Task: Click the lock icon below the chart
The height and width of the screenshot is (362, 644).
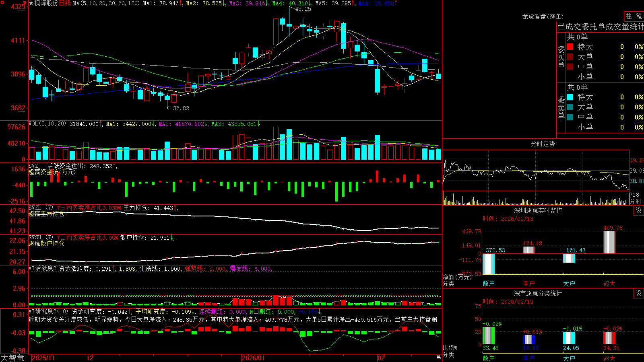Action: [x=439, y=357]
